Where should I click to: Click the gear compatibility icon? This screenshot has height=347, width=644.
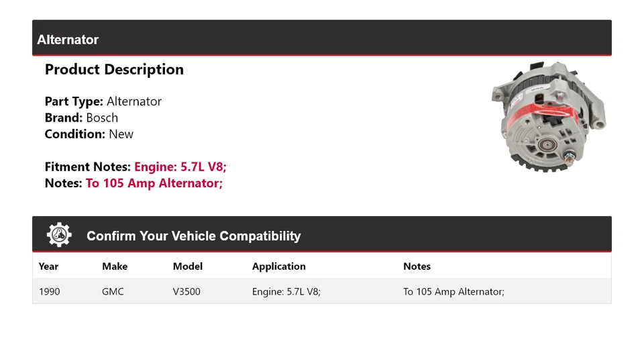click(59, 235)
